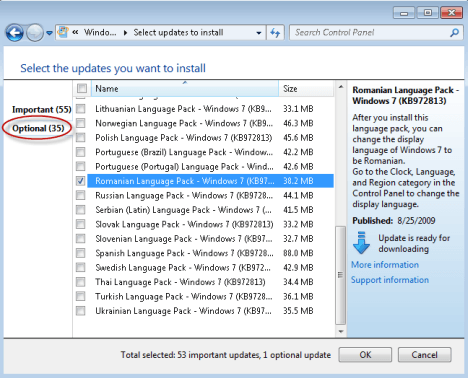468x378 pixels.
Task: Click the refresh icon beside address bar
Action: (275, 33)
